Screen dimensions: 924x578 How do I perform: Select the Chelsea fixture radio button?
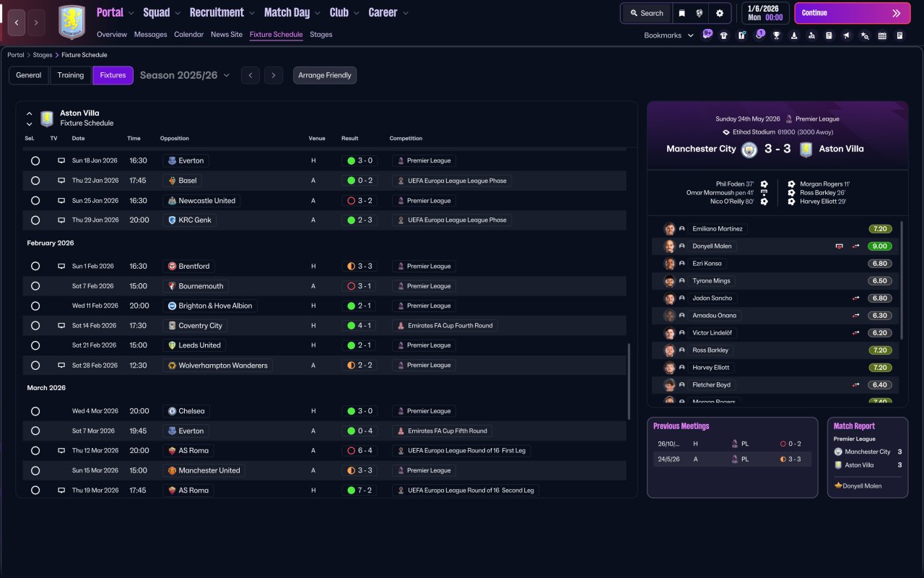pyautogui.click(x=35, y=411)
